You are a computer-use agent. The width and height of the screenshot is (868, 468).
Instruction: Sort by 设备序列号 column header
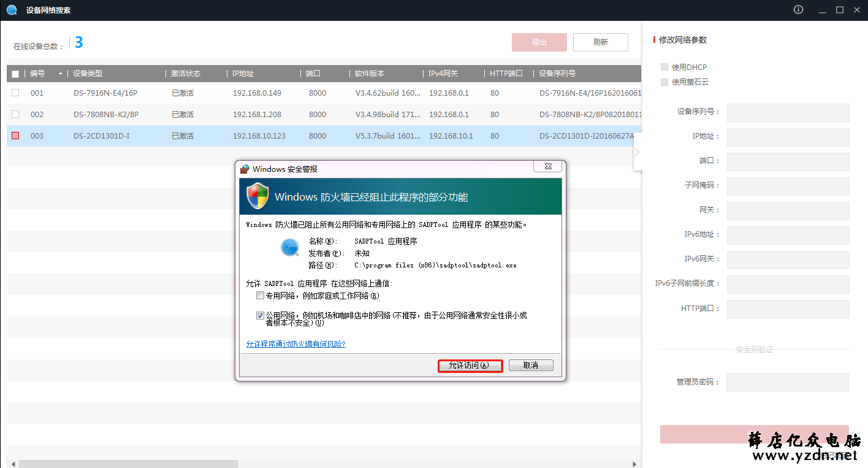557,74
